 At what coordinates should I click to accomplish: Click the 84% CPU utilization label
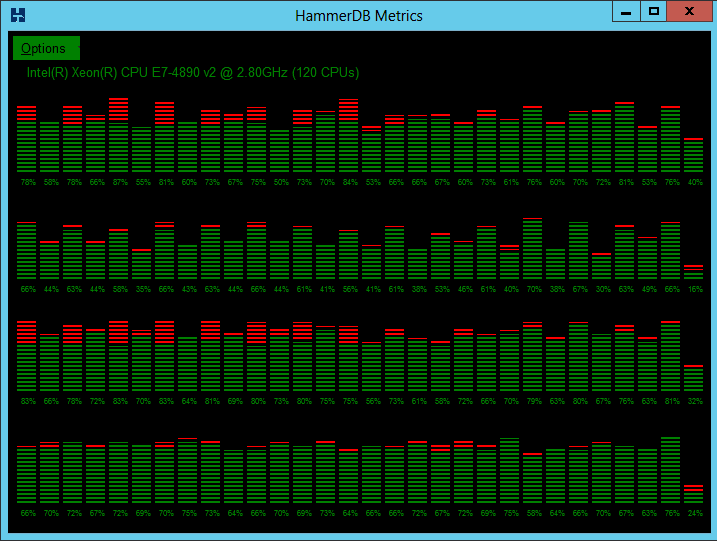point(350,182)
